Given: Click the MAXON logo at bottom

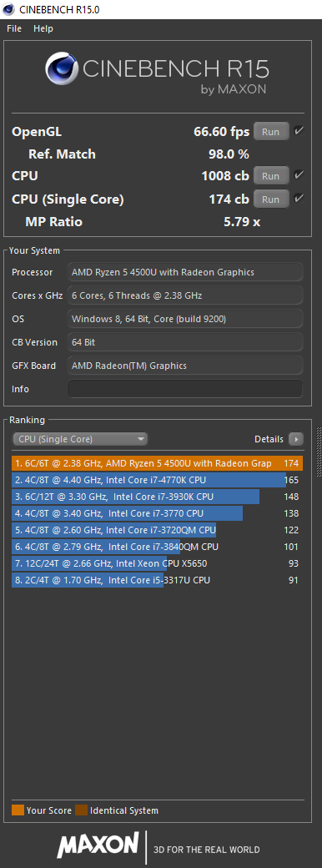Looking at the screenshot, I should [98, 845].
